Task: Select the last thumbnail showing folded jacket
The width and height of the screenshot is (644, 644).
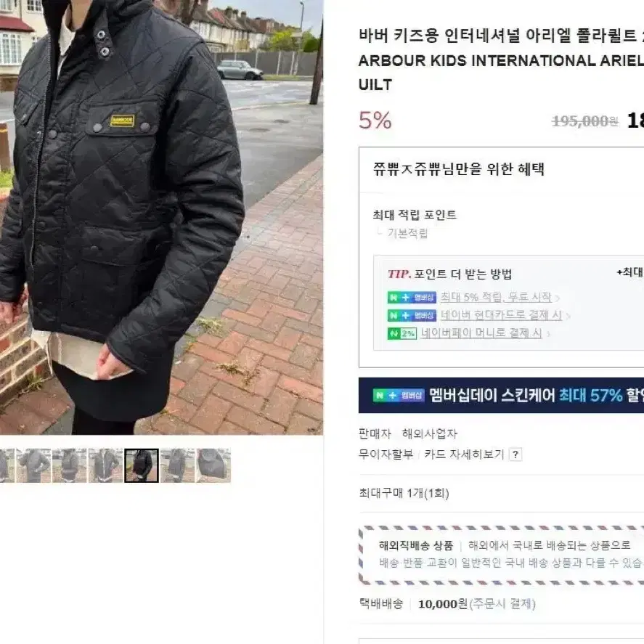Action: point(213,465)
